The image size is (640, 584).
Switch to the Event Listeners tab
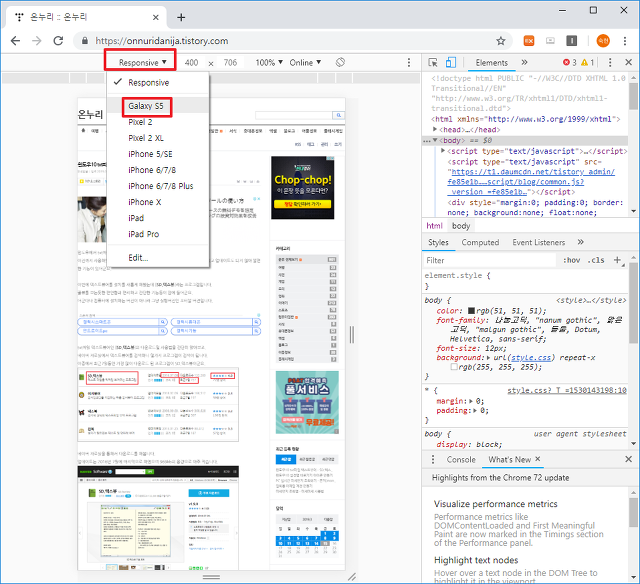tap(538, 242)
